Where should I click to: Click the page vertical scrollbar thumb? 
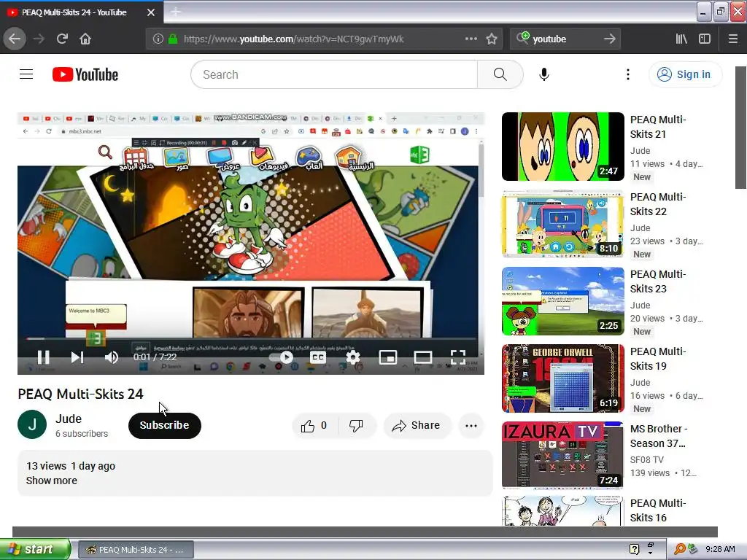tap(740, 128)
